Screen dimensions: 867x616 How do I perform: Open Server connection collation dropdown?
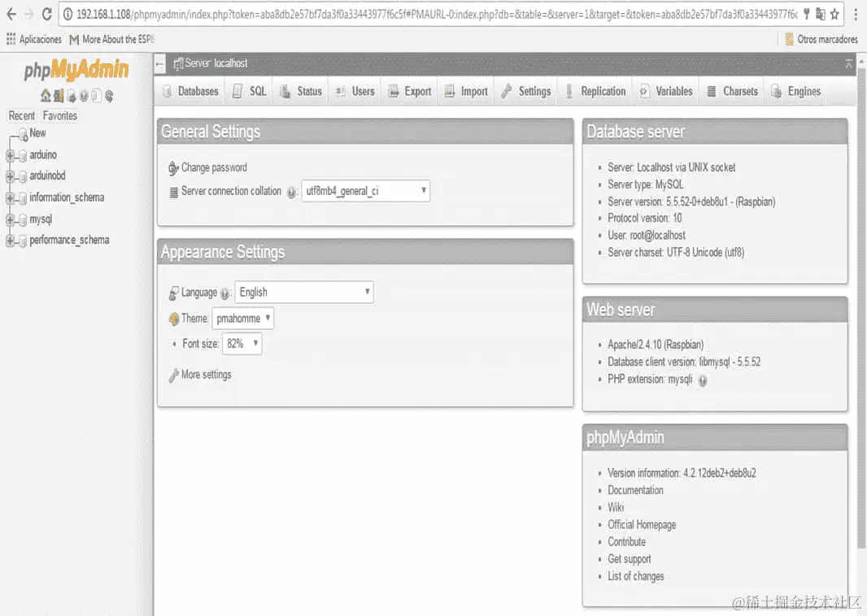365,191
